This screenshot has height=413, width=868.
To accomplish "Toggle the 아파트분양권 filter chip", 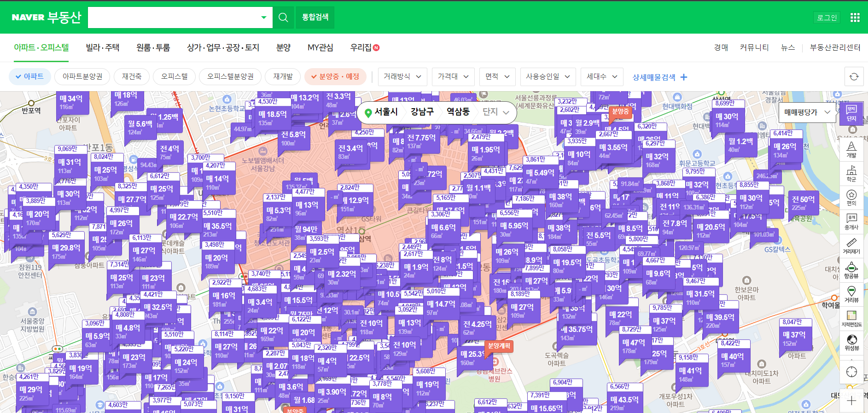I will (x=82, y=76).
